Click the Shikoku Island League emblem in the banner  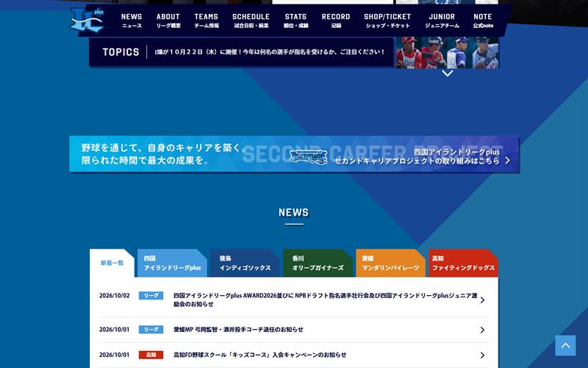pyautogui.click(x=308, y=157)
